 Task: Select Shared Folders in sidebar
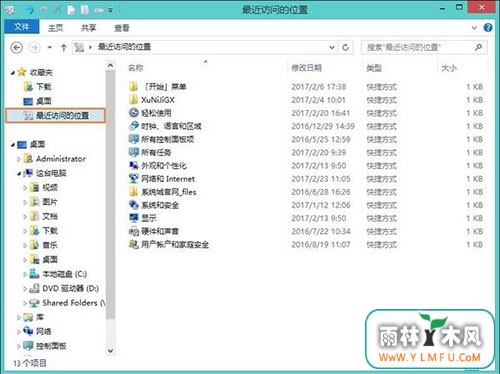tap(70, 303)
